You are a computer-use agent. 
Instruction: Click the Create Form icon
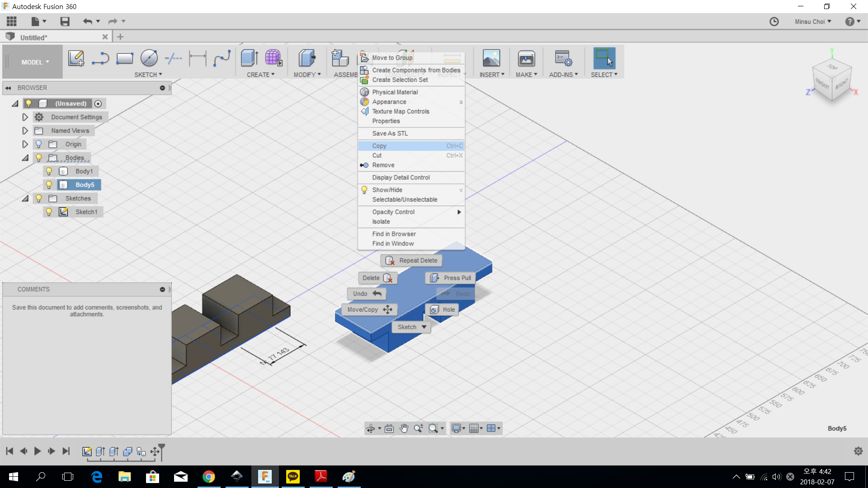point(274,58)
